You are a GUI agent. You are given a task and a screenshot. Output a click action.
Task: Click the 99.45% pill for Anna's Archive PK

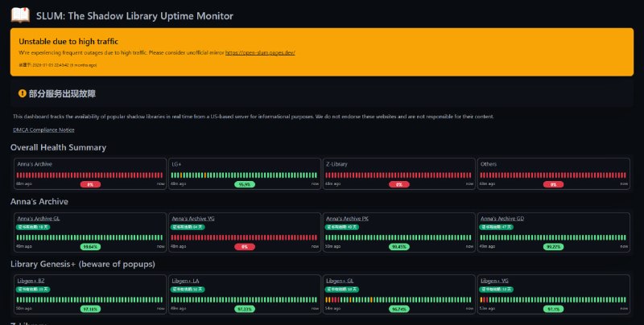398,247
